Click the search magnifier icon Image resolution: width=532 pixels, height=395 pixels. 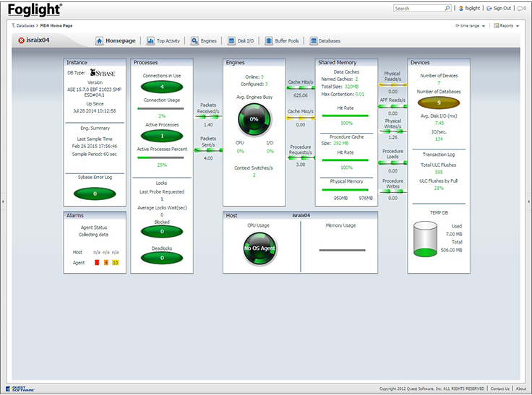(x=447, y=8)
